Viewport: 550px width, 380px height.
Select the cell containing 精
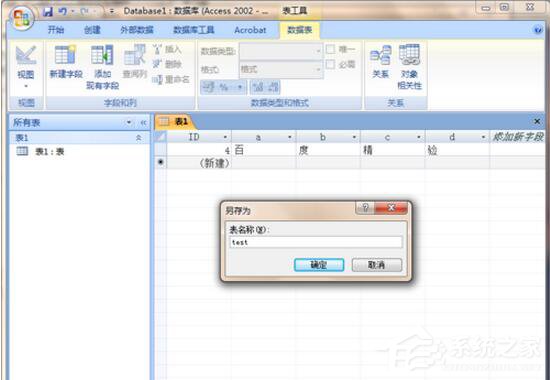pos(393,150)
